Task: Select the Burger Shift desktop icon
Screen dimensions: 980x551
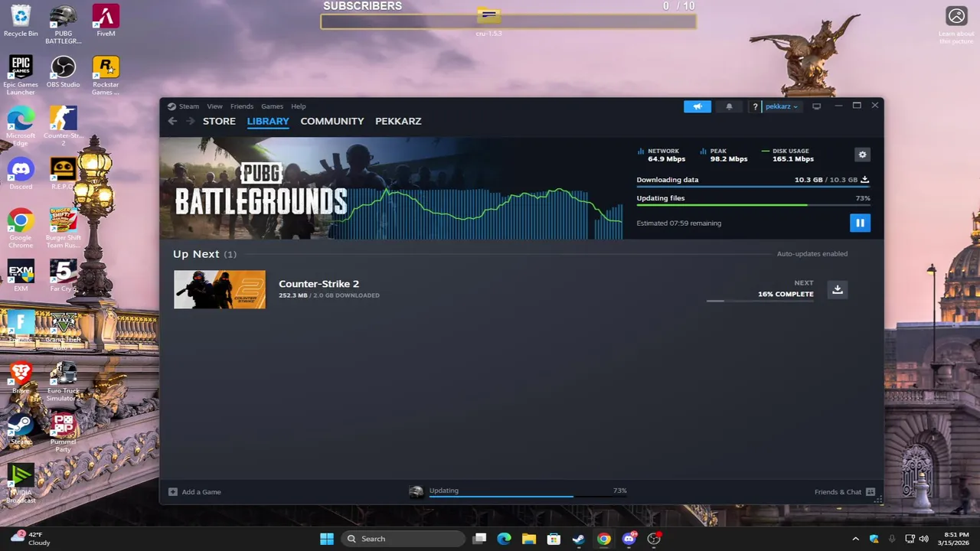Action: [x=64, y=228]
